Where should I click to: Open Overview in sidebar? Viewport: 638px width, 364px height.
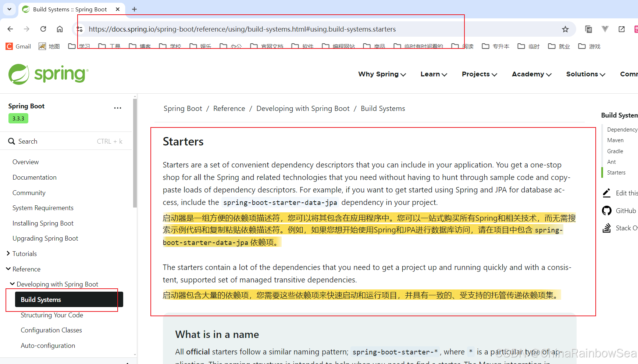[25, 162]
